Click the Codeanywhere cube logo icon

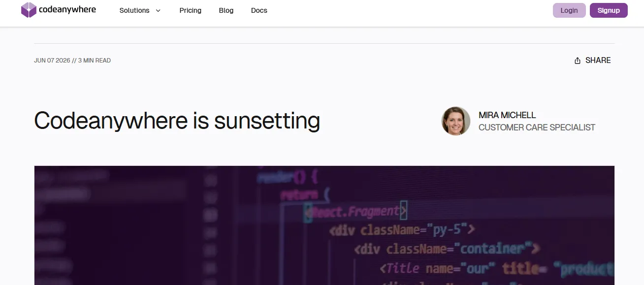(x=29, y=10)
